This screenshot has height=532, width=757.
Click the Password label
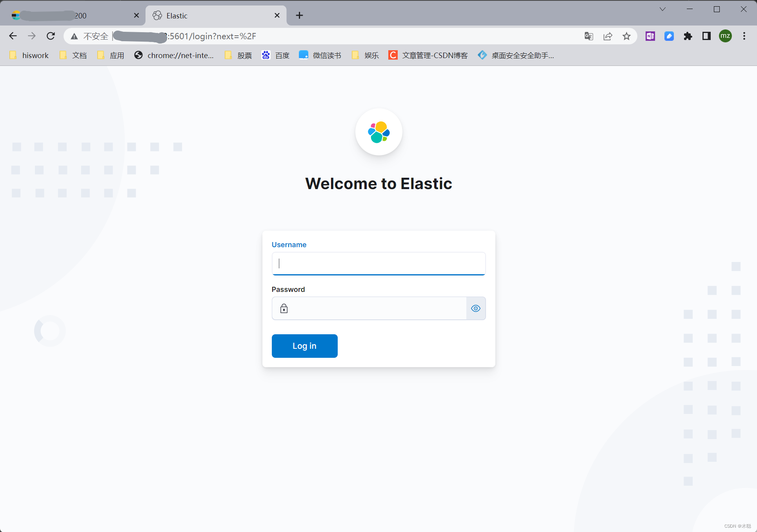point(288,289)
